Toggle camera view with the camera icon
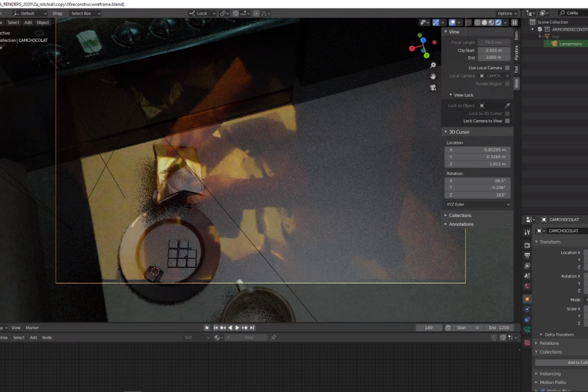The image size is (588, 392). (433, 87)
